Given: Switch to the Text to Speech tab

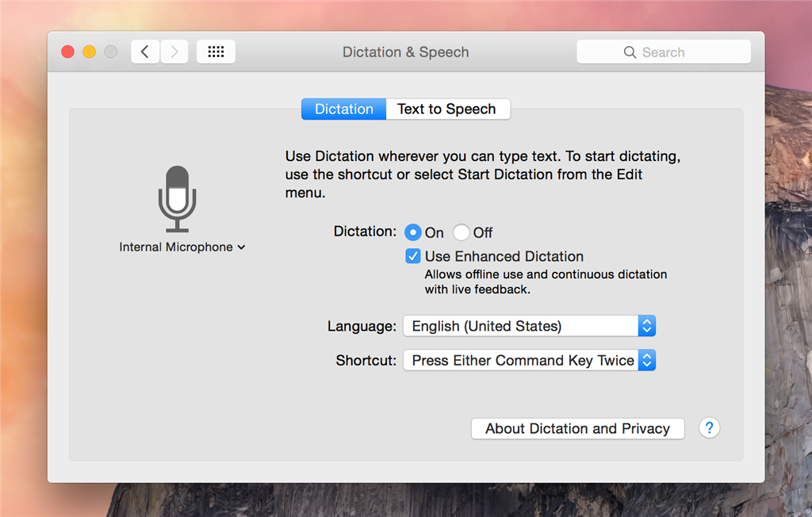Looking at the screenshot, I should coord(447,109).
